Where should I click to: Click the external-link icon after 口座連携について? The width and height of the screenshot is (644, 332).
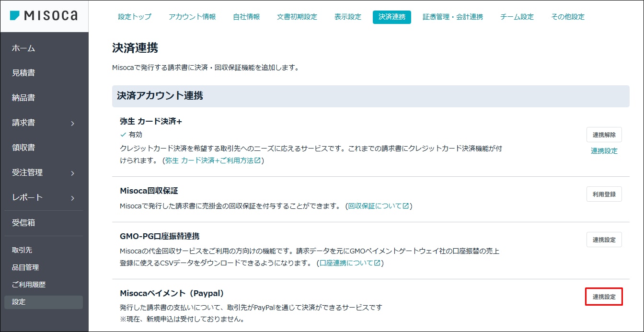[377, 263]
